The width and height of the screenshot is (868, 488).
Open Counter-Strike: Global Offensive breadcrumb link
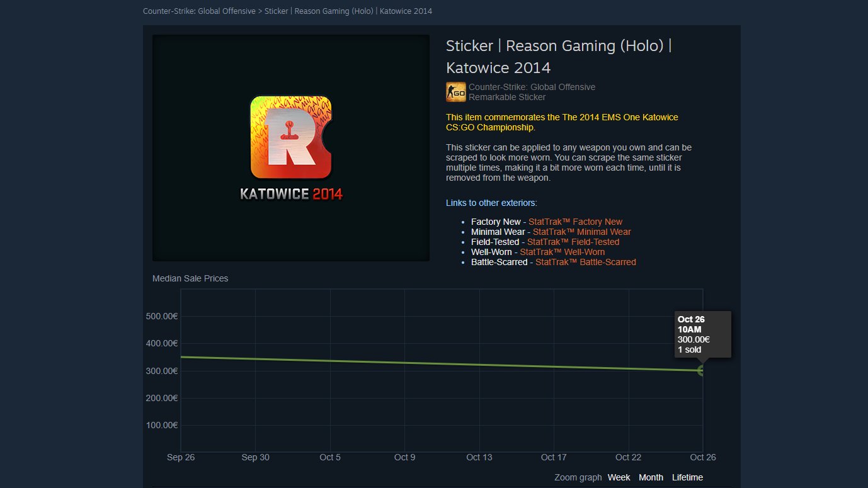(199, 11)
